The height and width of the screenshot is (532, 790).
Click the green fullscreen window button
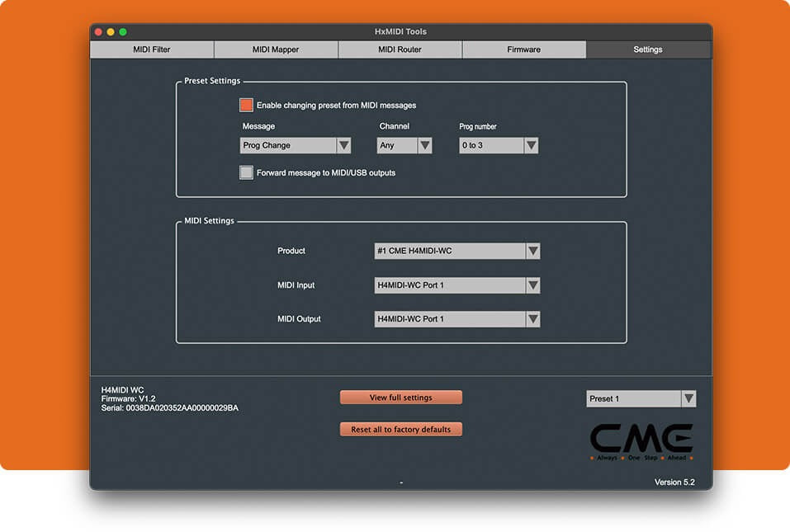[x=123, y=32]
